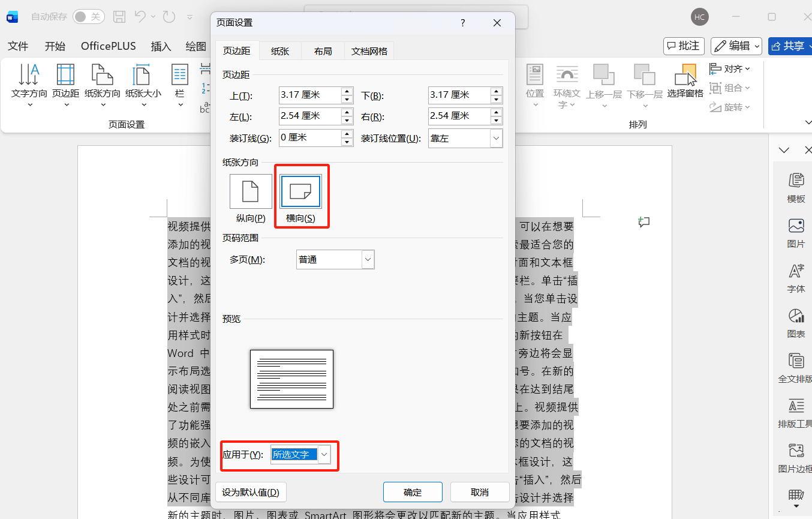Switch to the 纸张 tab in dialog

(279, 51)
